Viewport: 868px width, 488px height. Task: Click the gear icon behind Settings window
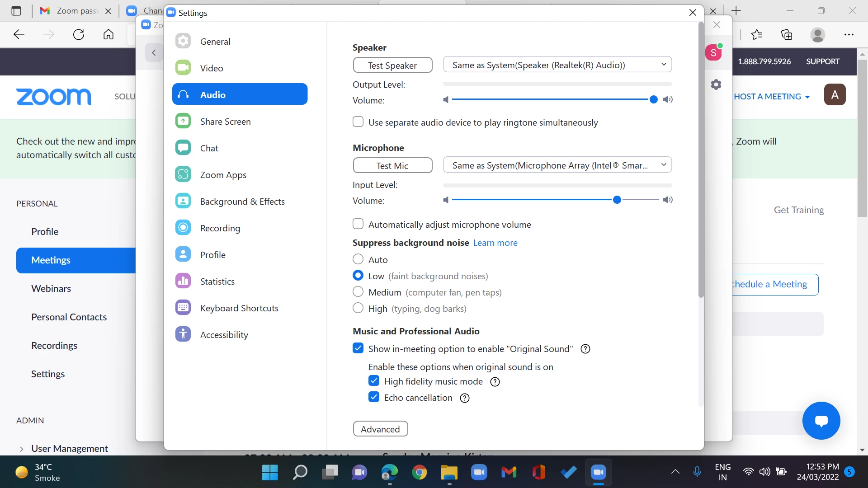[x=716, y=84]
